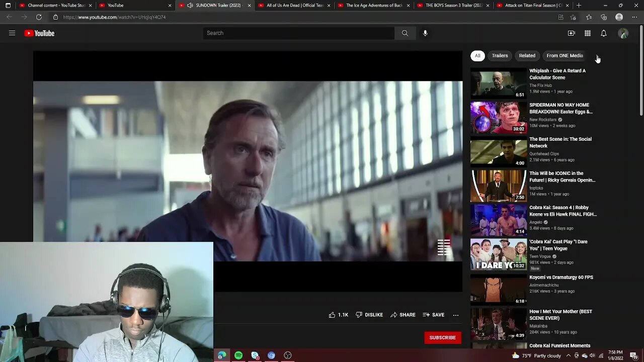Select the Trailers filter chip
Viewport: 644px width, 362px height.
[x=500, y=56]
